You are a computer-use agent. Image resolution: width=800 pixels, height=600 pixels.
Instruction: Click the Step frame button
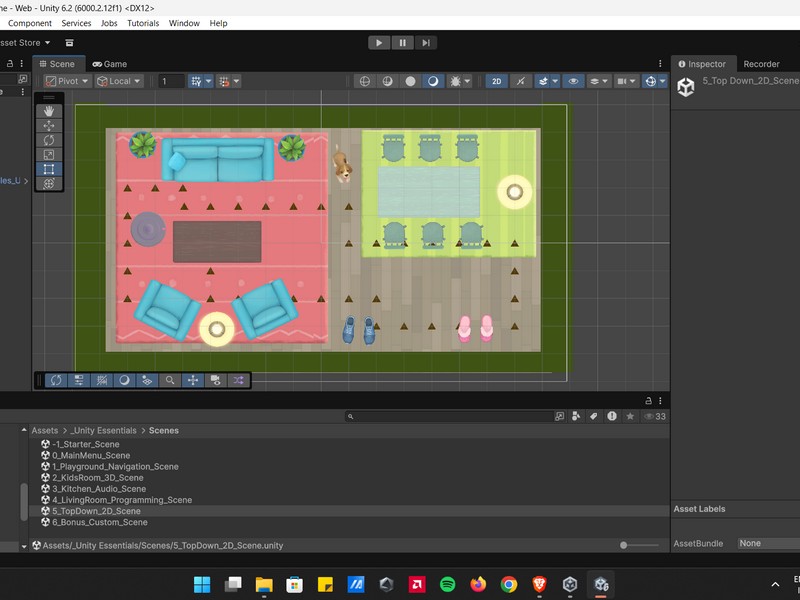click(426, 42)
